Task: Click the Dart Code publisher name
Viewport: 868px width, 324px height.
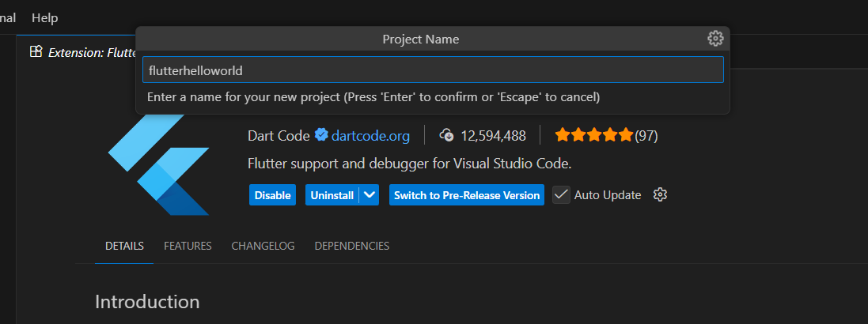Action: [279, 136]
